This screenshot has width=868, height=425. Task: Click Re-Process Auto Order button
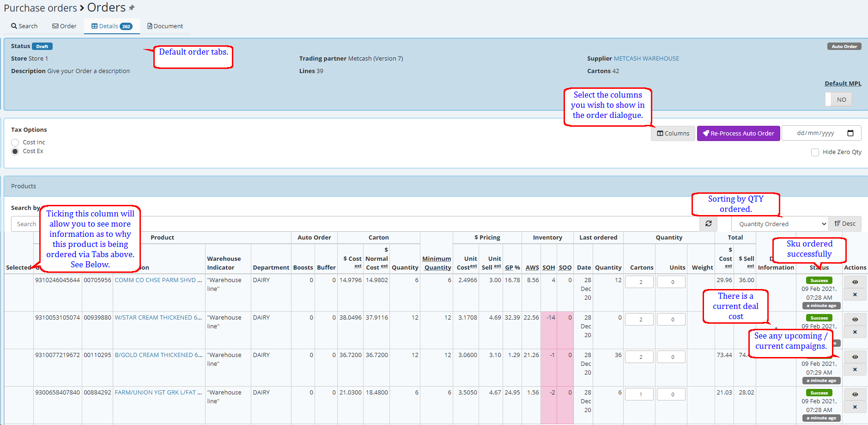[x=738, y=133]
